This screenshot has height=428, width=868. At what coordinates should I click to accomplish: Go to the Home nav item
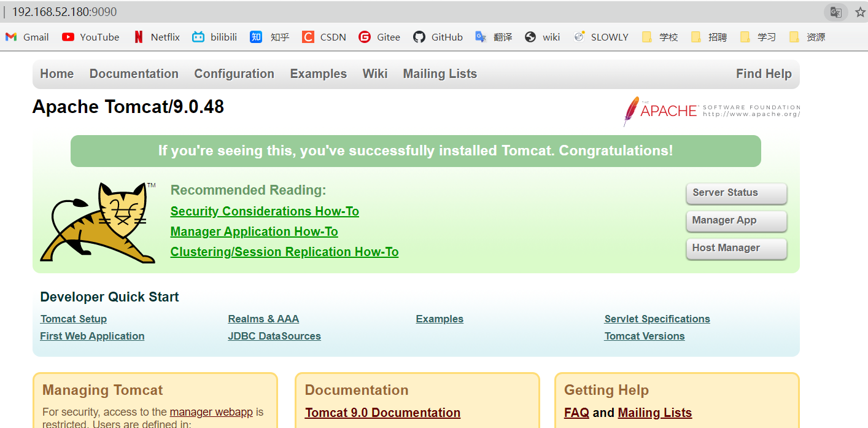57,74
